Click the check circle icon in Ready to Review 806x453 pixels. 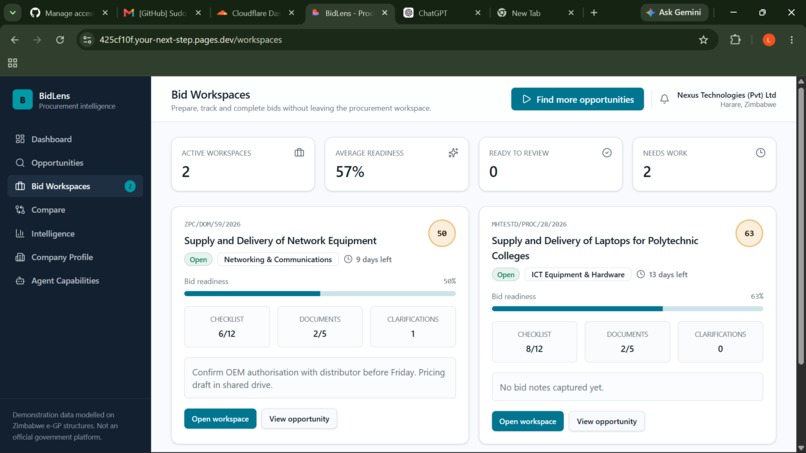[607, 153]
